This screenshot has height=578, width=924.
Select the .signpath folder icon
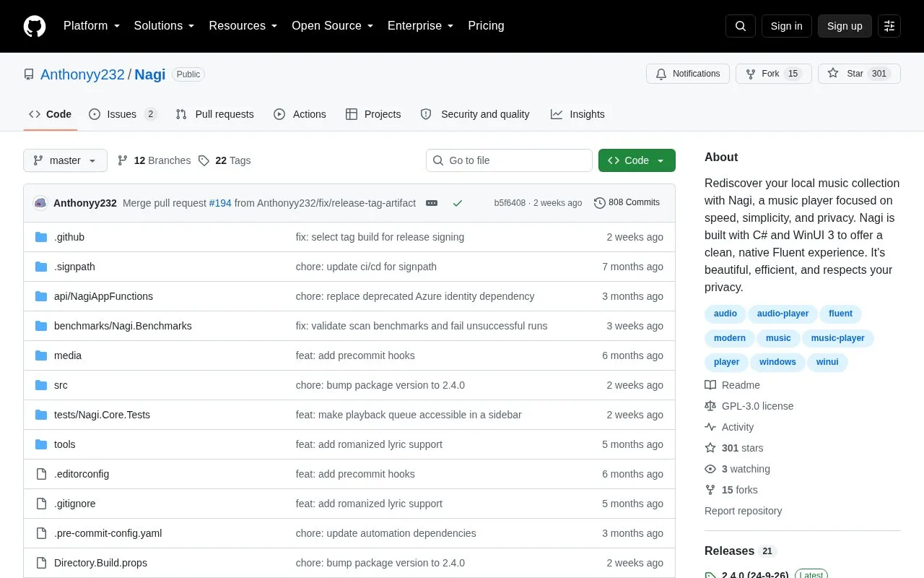(41, 267)
